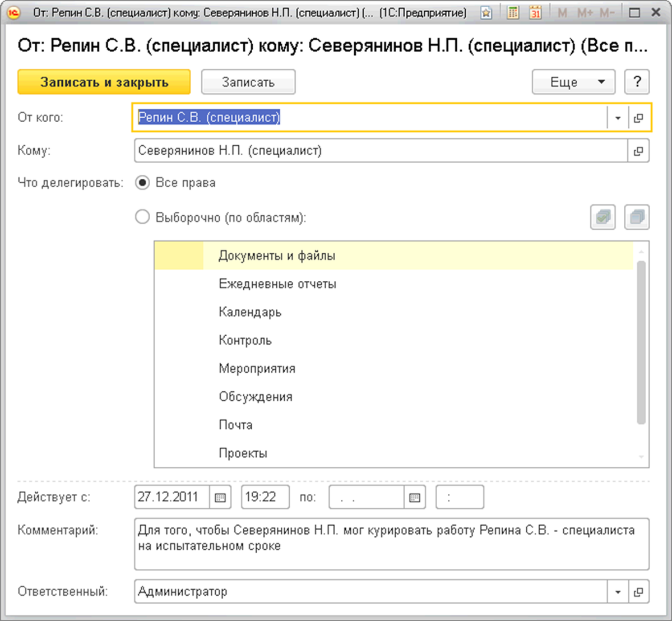Screen dimensions: 672x621
Task: Open the calculator icon in title bar
Action: [513, 13]
